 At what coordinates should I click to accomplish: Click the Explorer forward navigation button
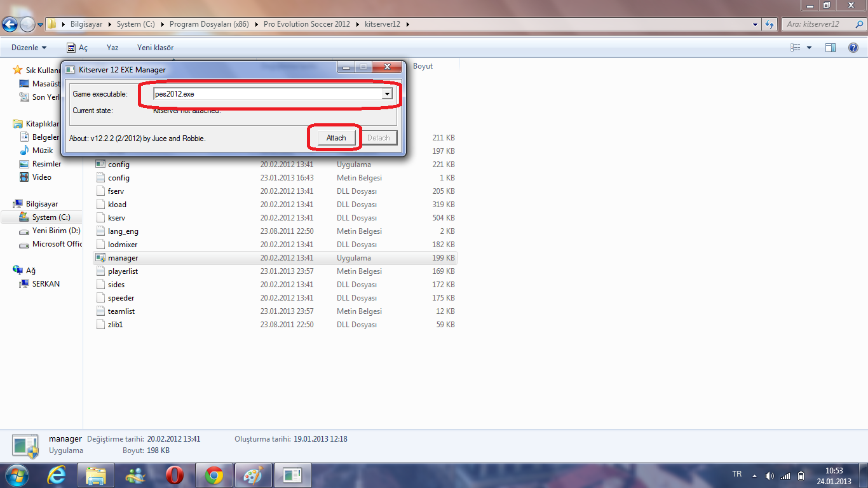(x=28, y=24)
